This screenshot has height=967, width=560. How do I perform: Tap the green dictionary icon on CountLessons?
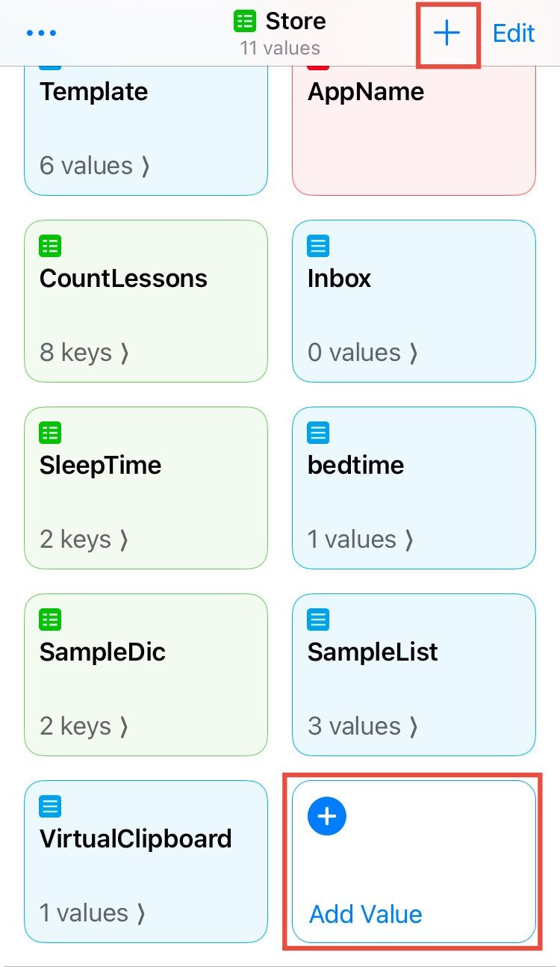pyautogui.click(x=50, y=245)
